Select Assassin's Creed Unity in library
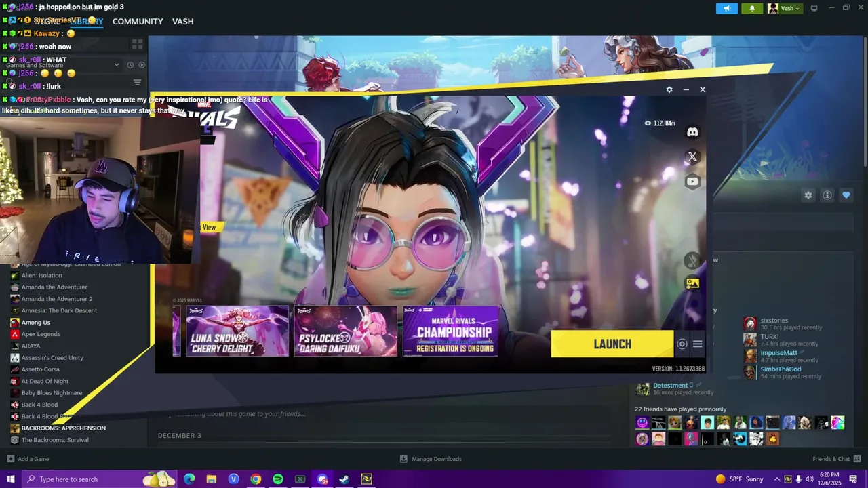This screenshot has width=868, height=488. click(x=52, y=358)
